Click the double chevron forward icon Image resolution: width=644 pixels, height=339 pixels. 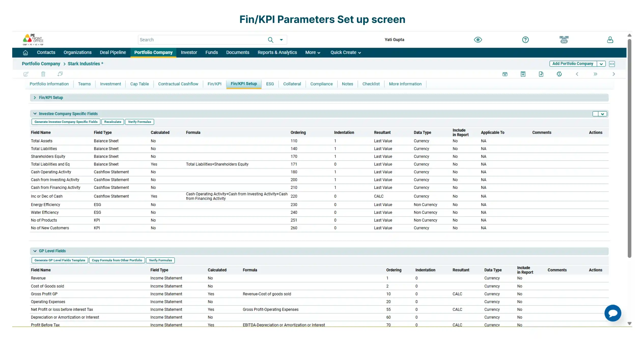[595, 74]
